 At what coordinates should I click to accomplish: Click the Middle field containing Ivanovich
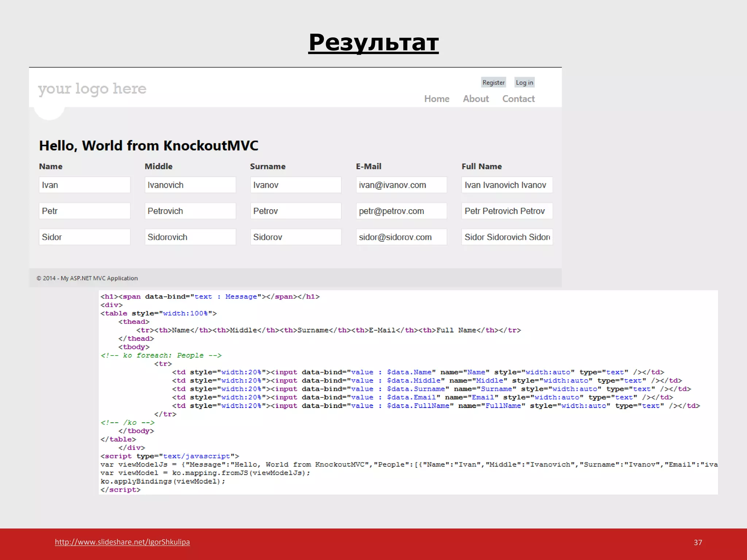tap(190, 185)
